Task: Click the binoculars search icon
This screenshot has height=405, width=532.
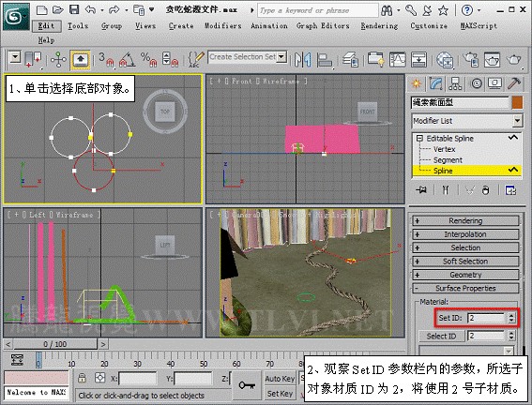Action: click(387, 10)
